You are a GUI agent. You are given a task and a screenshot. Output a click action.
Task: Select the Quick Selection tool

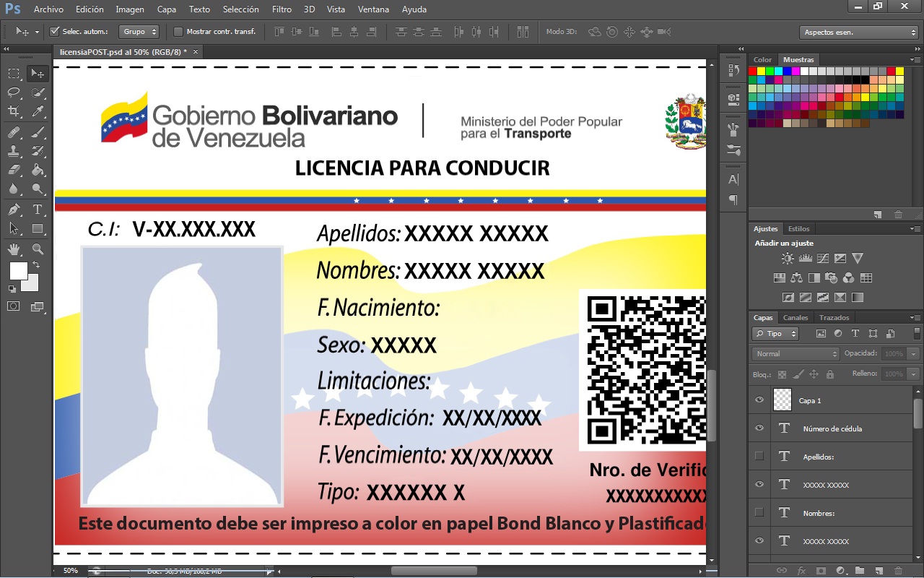pyautogui.click(x=38, y=92)
